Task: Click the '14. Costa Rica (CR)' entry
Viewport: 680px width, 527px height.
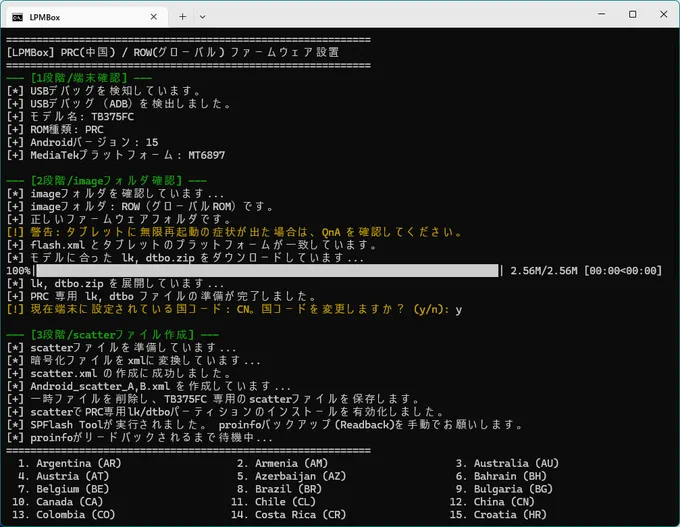Action: coord(288,515)
